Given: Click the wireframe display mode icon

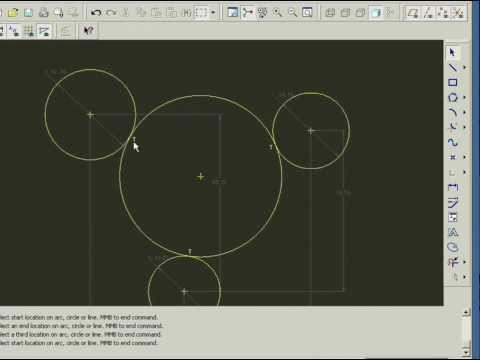Looking at the screenshot, I should 330,13.
